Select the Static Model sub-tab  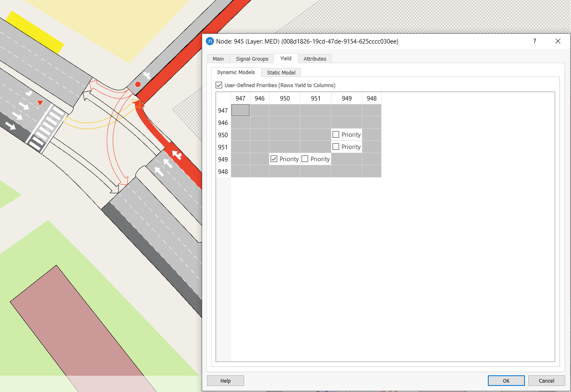[x=281, y=72]
